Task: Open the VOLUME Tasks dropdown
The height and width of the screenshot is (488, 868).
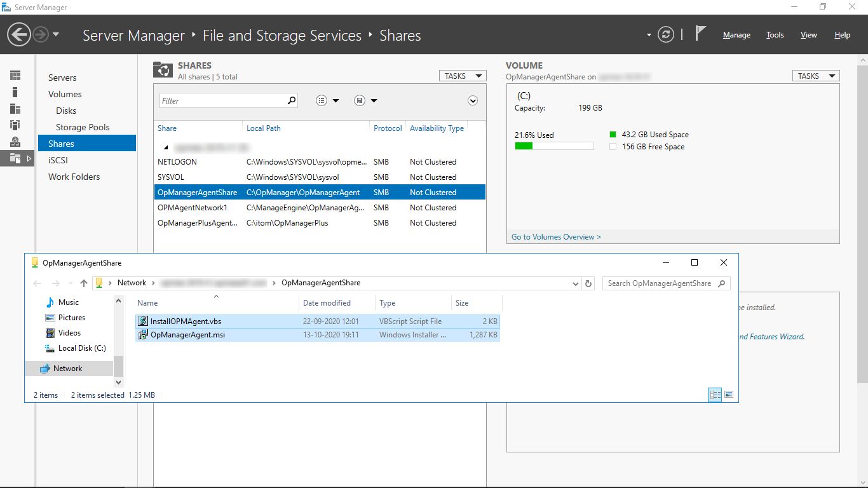Action: pos(815,76)
